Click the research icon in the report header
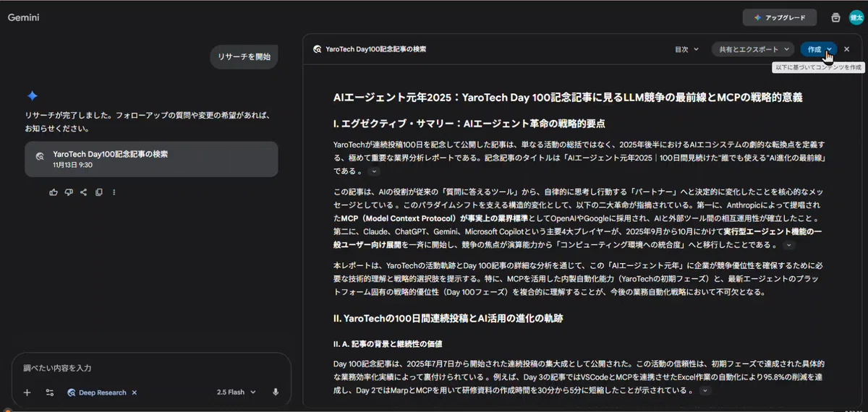This screenshot has height=412, width=868. click(x=318, y=49)
